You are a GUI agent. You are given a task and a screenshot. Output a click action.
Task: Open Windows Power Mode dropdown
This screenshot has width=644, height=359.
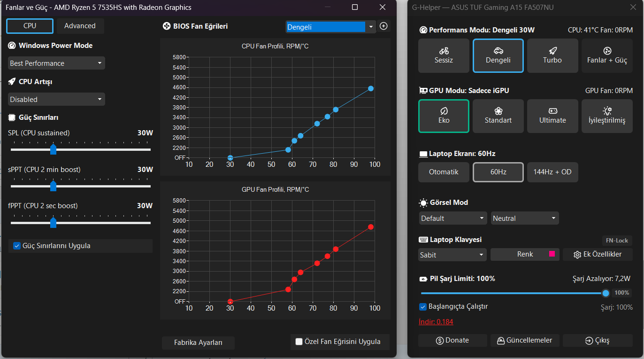(x=56, y=63)
